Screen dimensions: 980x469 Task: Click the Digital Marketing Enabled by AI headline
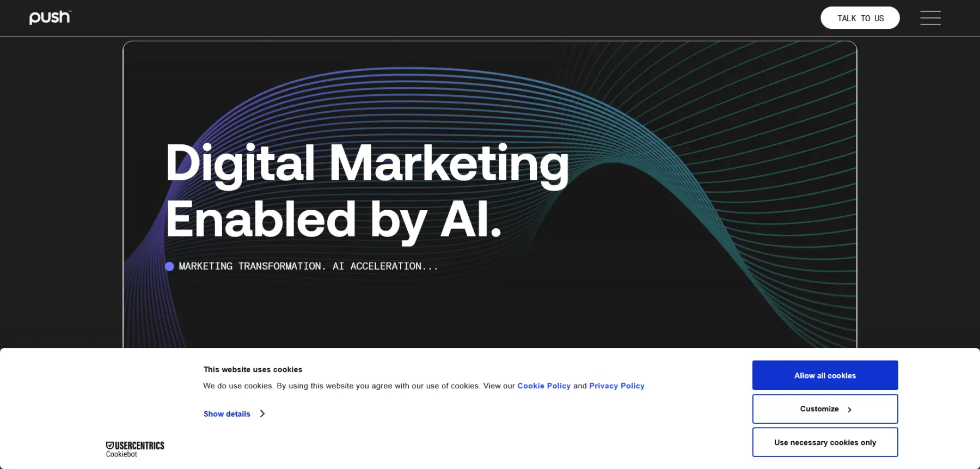coord(367,190)
